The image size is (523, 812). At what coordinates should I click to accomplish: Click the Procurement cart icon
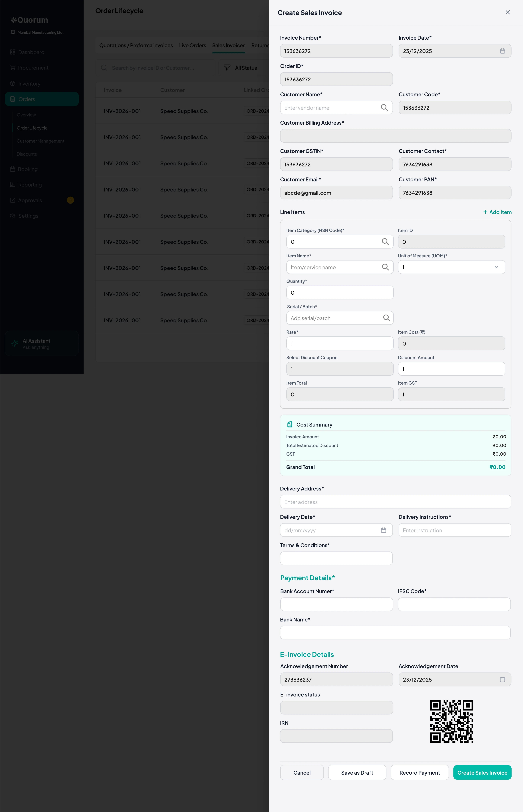click(13, 68)
